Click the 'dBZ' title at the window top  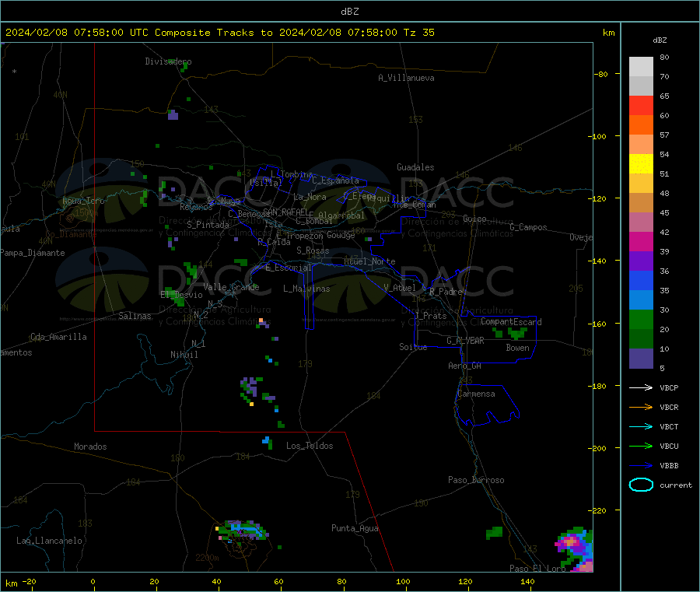tap(349, 12)
